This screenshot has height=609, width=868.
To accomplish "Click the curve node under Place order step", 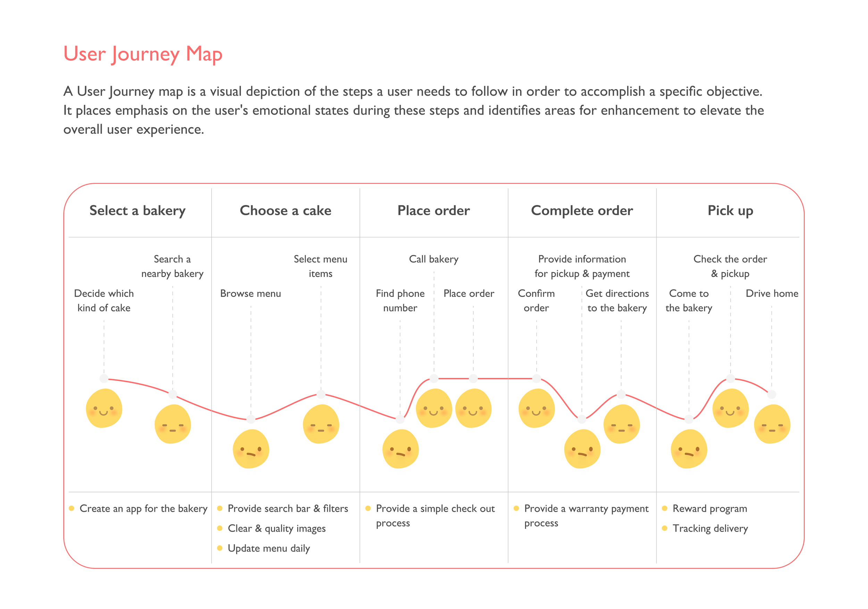I will (x=473, y=378).
